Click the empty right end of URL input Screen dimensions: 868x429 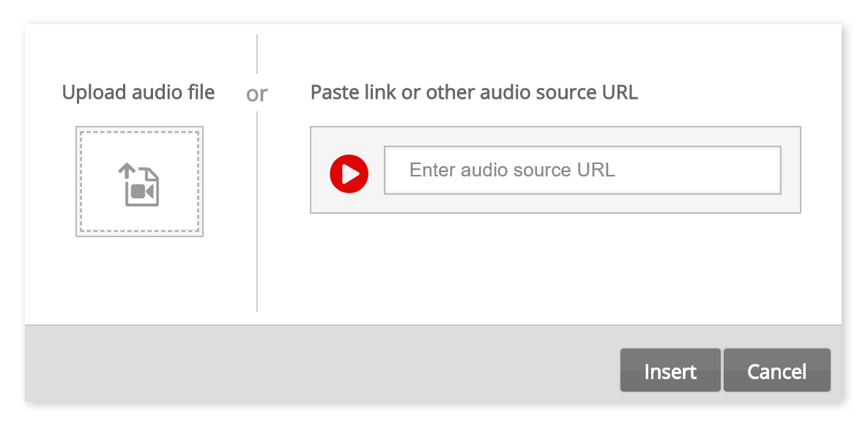click(719, 170)
